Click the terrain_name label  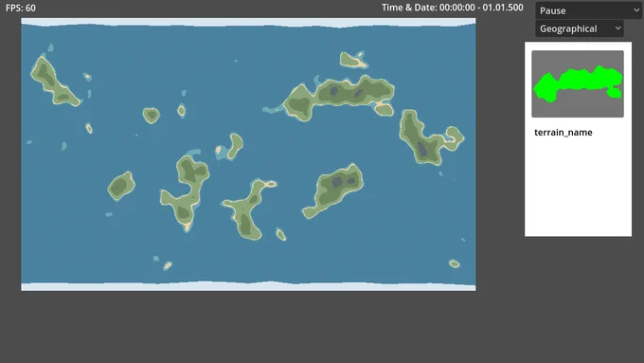pos(563,133)
